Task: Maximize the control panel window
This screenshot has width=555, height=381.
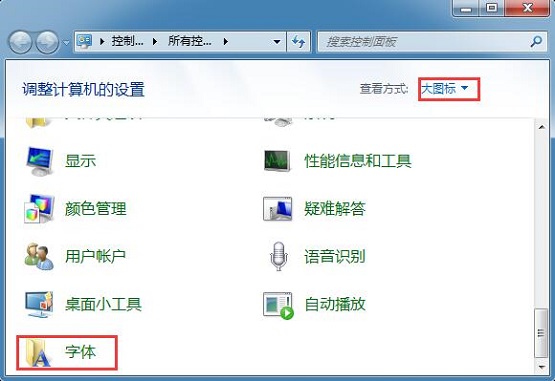Action: 492,8
